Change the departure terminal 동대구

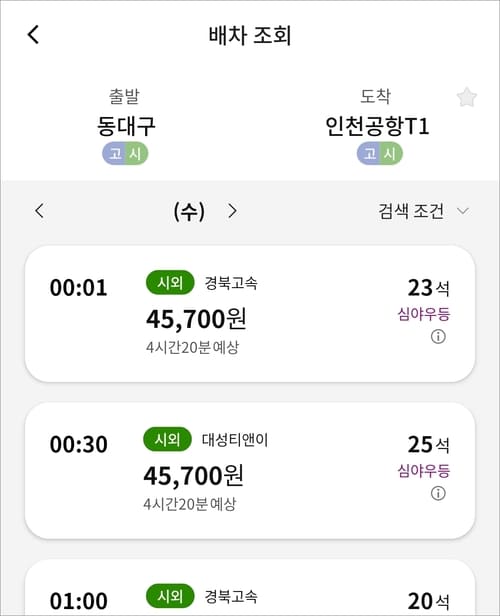click(126, 126)
